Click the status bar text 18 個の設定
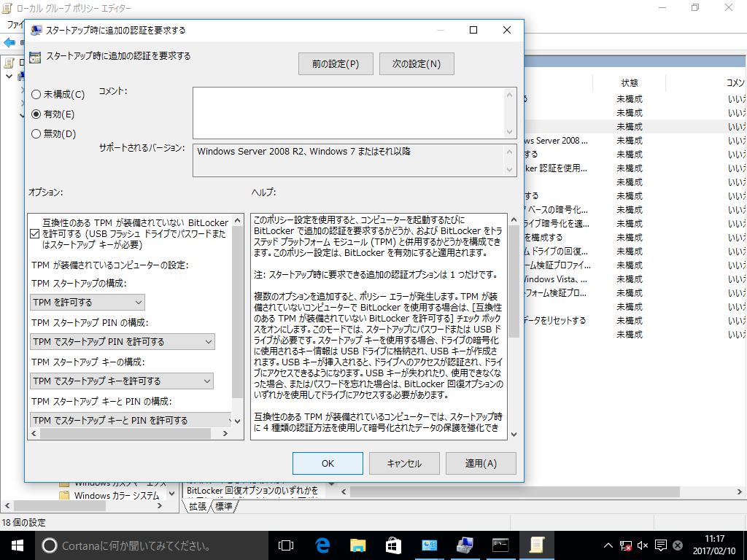Screen dimensions: 747x560 24,522
